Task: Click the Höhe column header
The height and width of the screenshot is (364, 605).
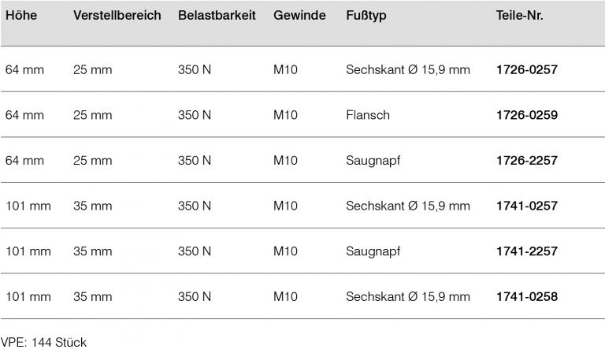Action: click(x=21, y=16)
